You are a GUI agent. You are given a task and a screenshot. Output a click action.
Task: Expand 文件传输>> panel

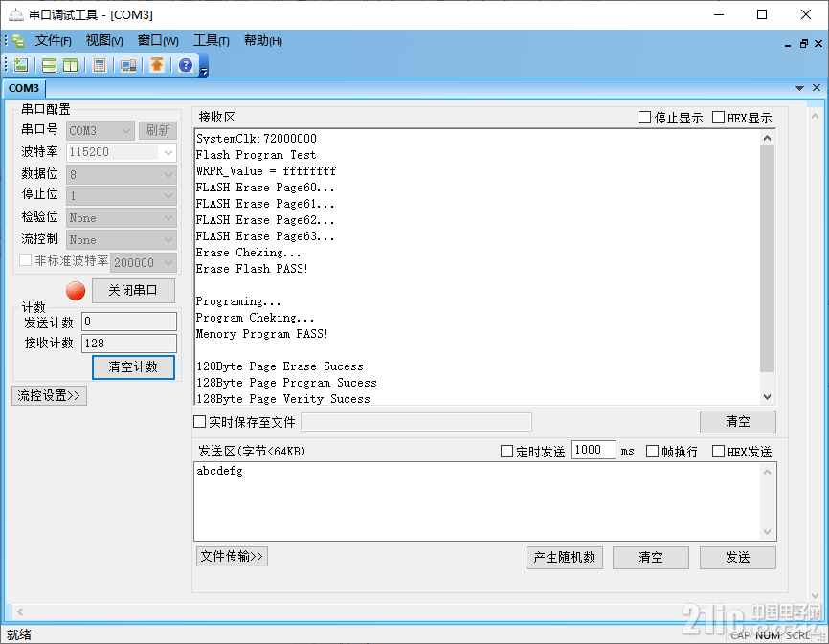tap(232, 556)
